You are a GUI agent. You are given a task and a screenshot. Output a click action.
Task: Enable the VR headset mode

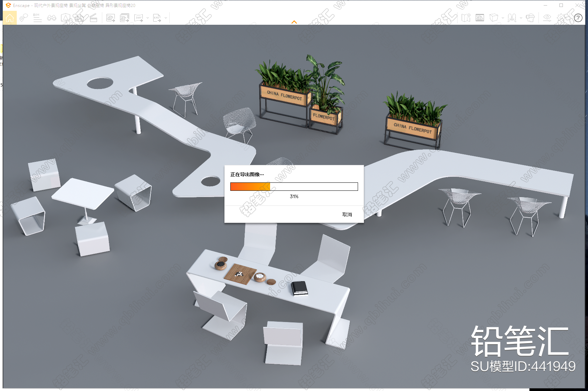click(530, 18)
